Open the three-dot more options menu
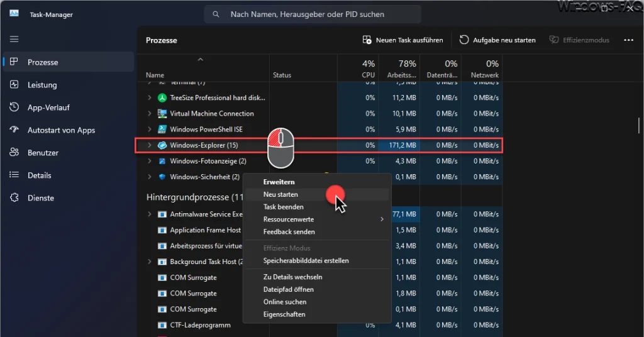Image resolution: width=644 pixels, height=337 pixels. coord(628,40)
